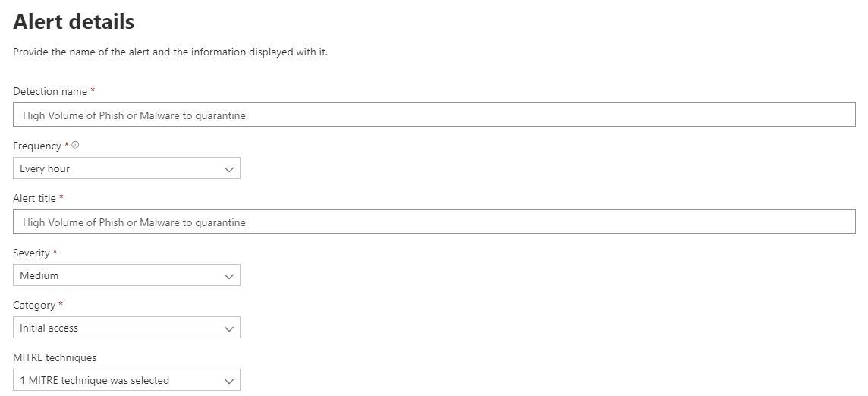Focus the Alert title text field
868x396 pixels.
tap(434, 222)
